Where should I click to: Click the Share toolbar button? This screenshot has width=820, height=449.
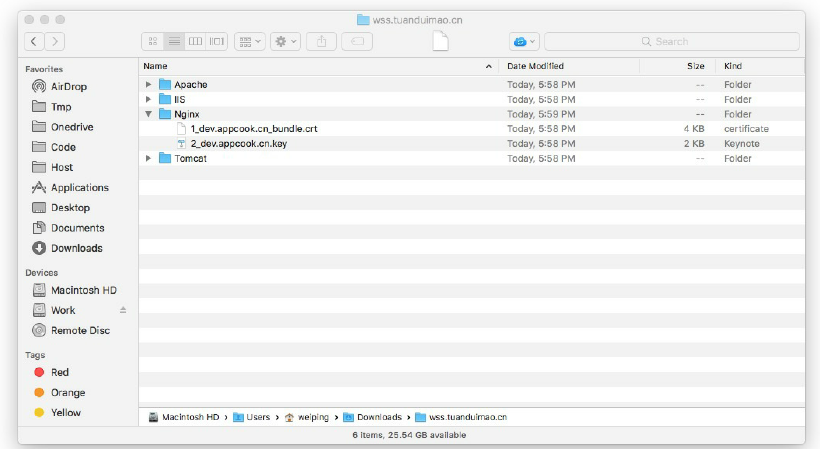click(321, 41)
